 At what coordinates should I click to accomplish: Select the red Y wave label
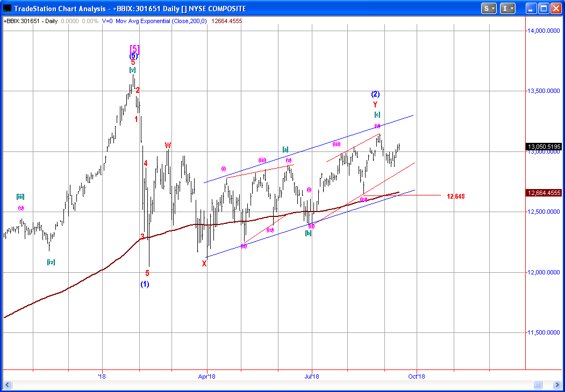coord(375,105)
